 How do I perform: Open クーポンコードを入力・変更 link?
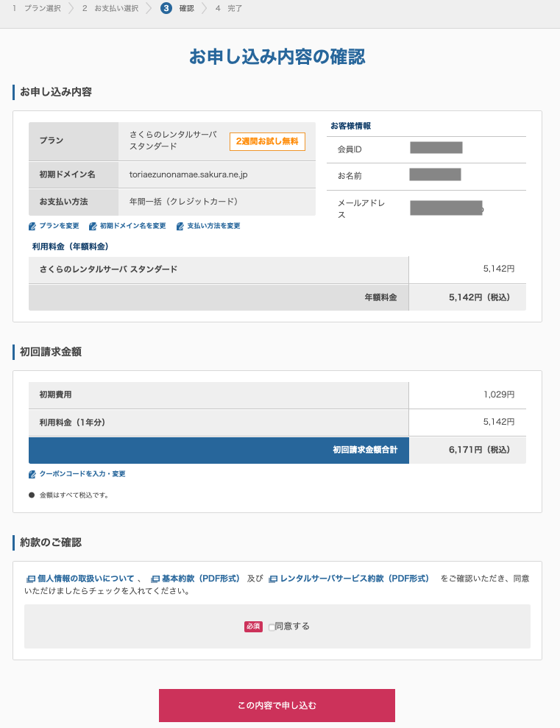82,473
